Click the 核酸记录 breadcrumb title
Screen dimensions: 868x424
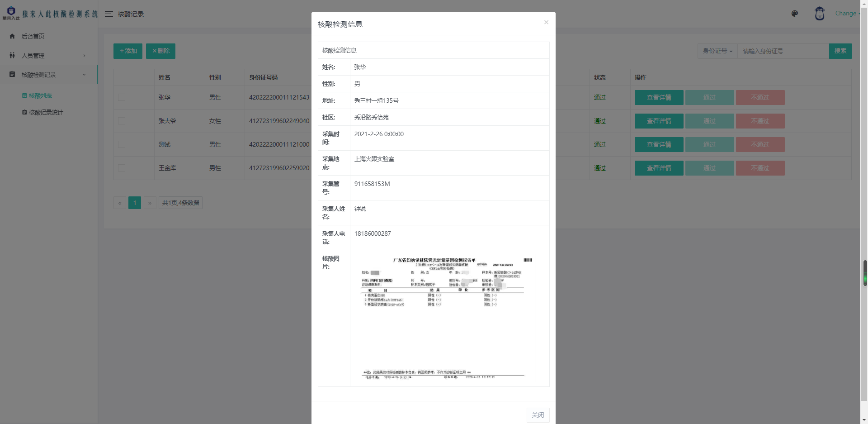click(x=131, y=14)
